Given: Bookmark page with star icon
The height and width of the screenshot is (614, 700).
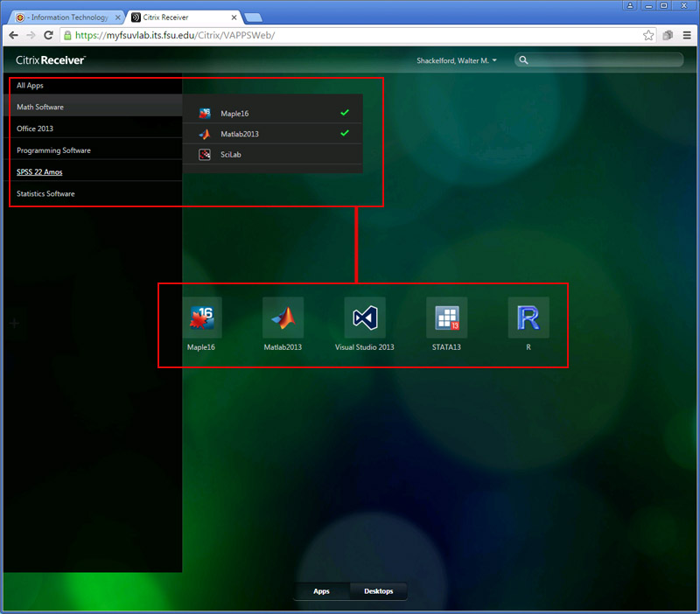Looking at the screenshot, I should tap(648, 36).
